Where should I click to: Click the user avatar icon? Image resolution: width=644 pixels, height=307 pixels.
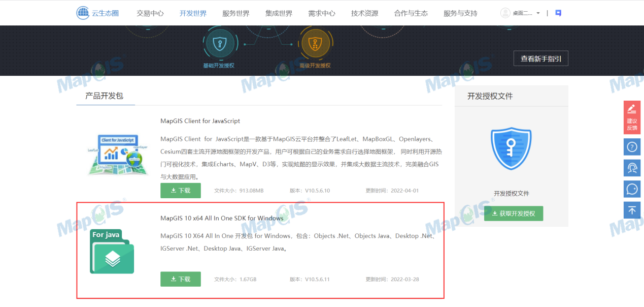click(x=505, y=13)
